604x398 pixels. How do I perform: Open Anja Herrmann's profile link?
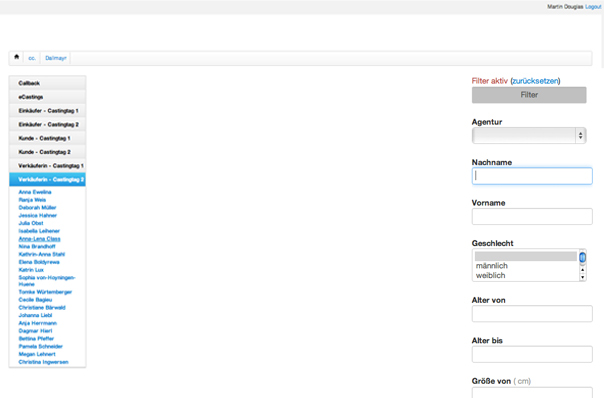[x=38, y=323]
